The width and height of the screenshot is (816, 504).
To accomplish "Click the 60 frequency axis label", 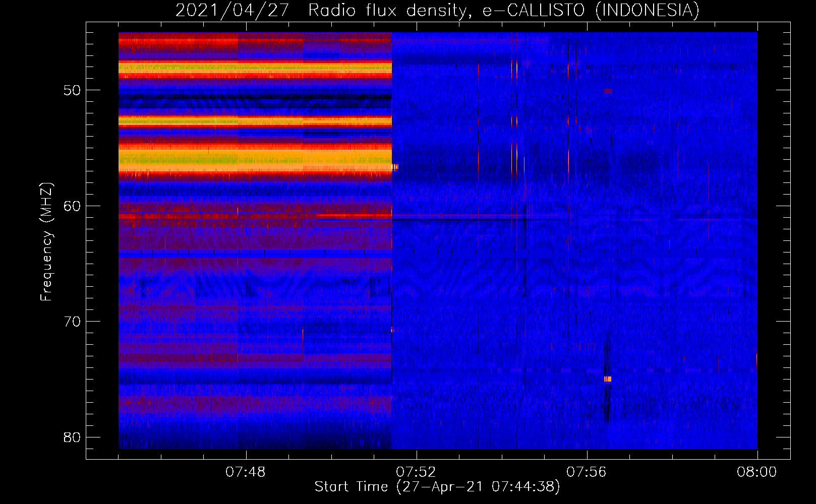I will [x=72, y=206].
